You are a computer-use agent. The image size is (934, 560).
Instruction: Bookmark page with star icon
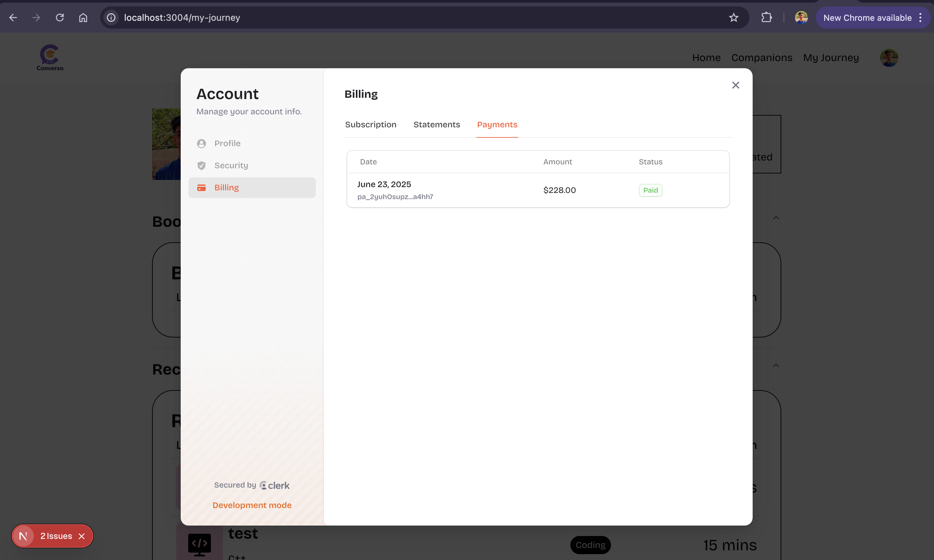click(733, 18)
